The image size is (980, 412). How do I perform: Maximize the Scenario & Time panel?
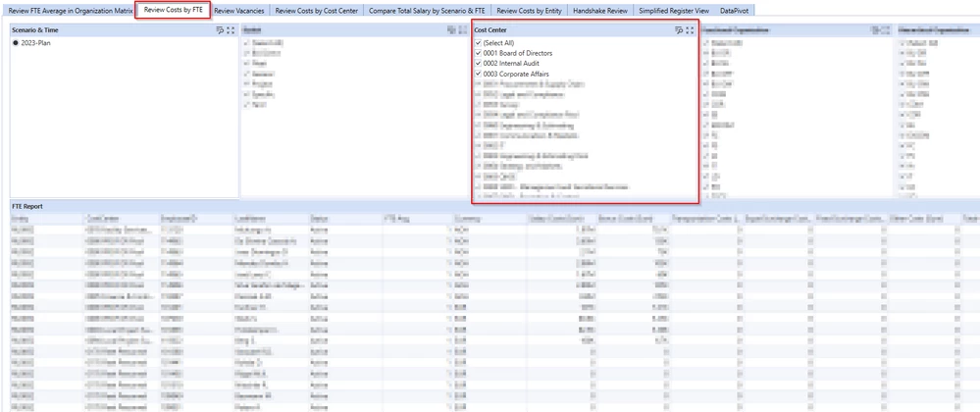point(231,30)
